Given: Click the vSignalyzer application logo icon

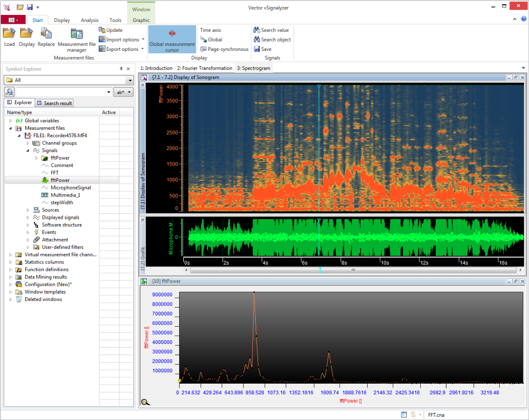Looking at the screenshot, I should pos(7,7).
